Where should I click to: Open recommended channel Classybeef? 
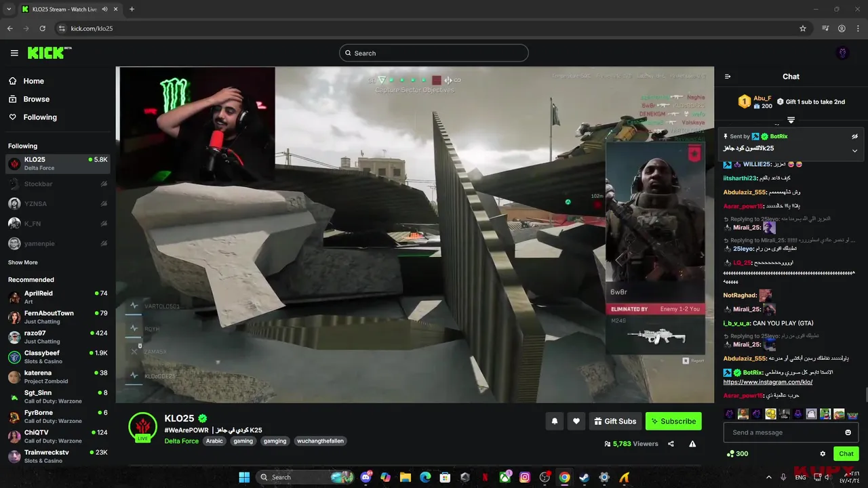[x=58, y=357]
